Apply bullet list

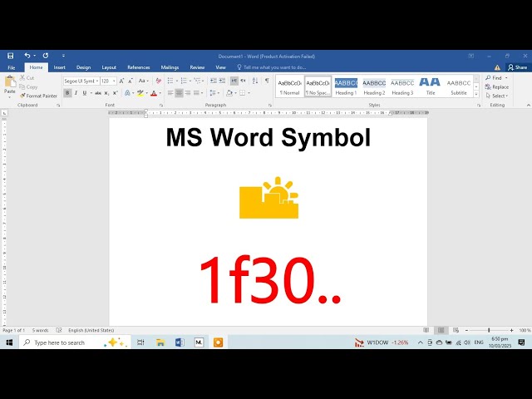pos(170,81)
